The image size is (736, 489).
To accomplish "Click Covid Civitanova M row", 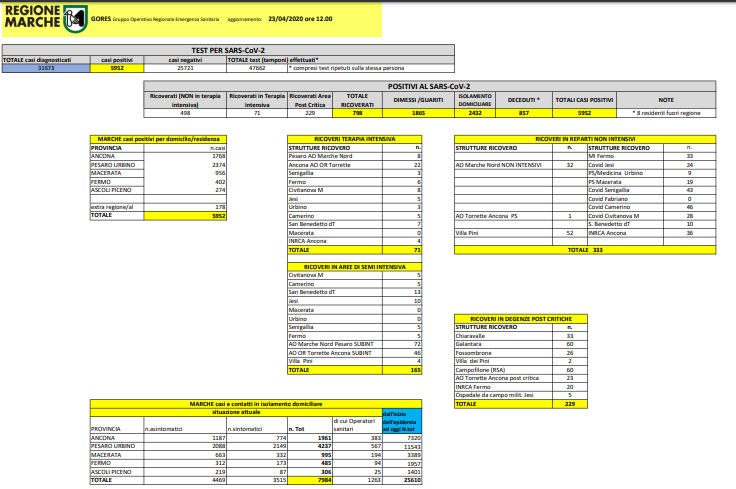I will pos(652,216).
